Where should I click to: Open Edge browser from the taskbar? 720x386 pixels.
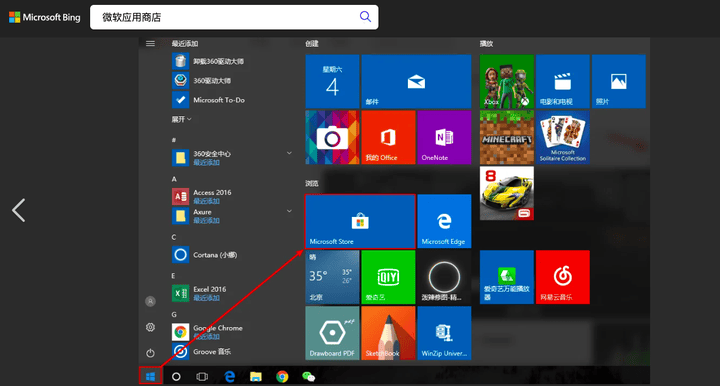point(229,377)
